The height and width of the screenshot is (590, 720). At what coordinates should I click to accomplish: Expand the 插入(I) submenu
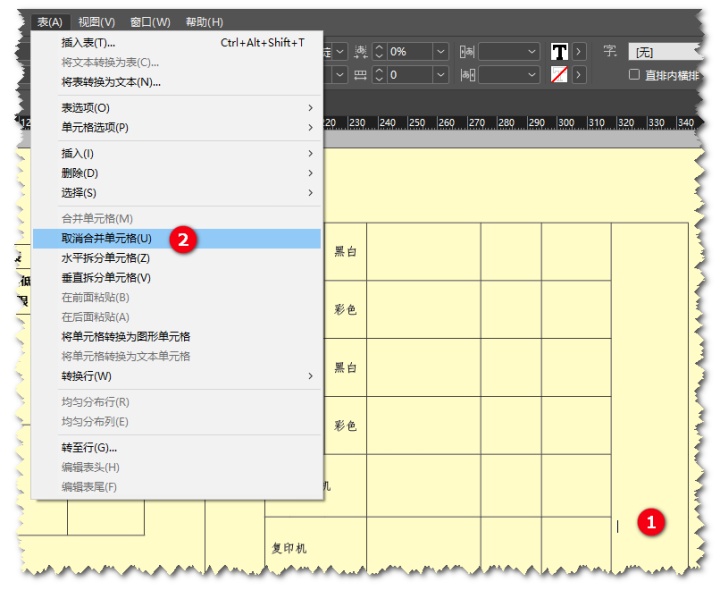pyautogui.click(x=177, y=153)
